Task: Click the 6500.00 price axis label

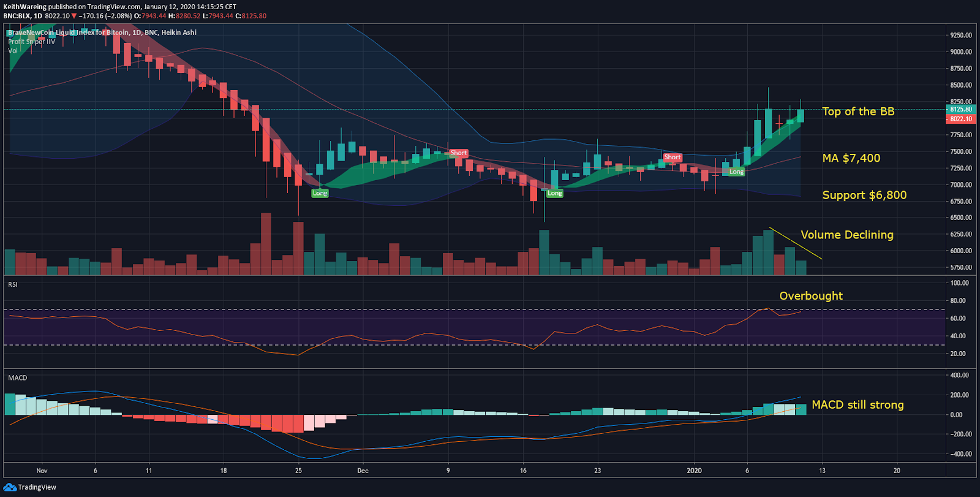Action: [961, 218]
